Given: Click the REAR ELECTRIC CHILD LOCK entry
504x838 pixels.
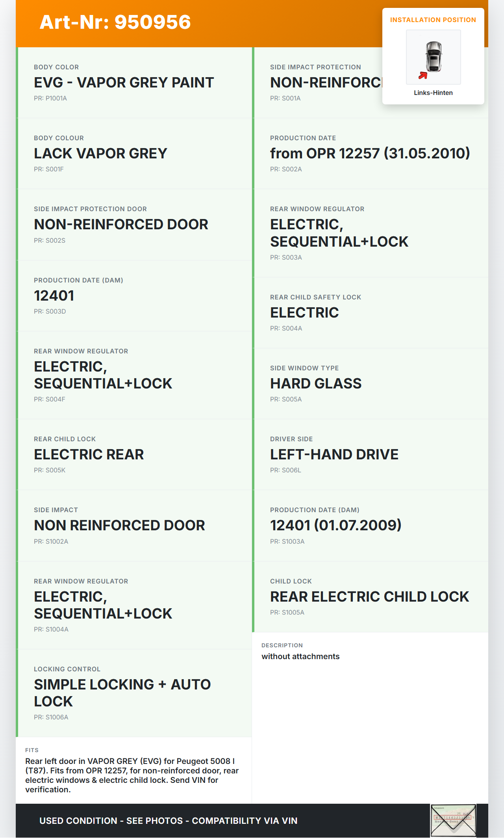Looking at the screenshot, I should 369,597.
